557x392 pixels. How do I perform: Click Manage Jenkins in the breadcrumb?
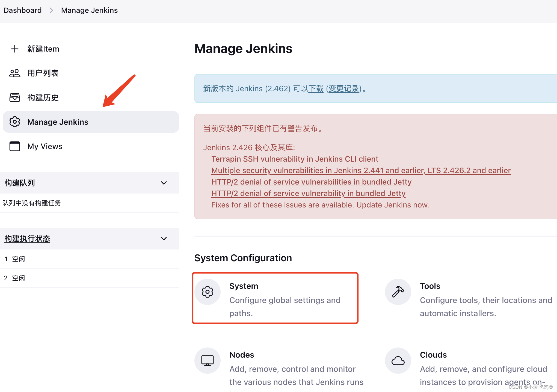(89, 10)
